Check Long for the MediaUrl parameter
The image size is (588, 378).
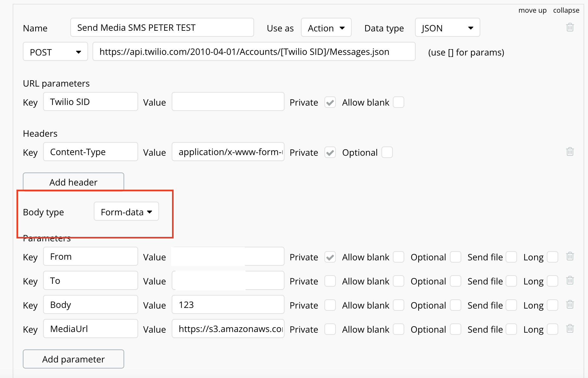pos(553,329)
